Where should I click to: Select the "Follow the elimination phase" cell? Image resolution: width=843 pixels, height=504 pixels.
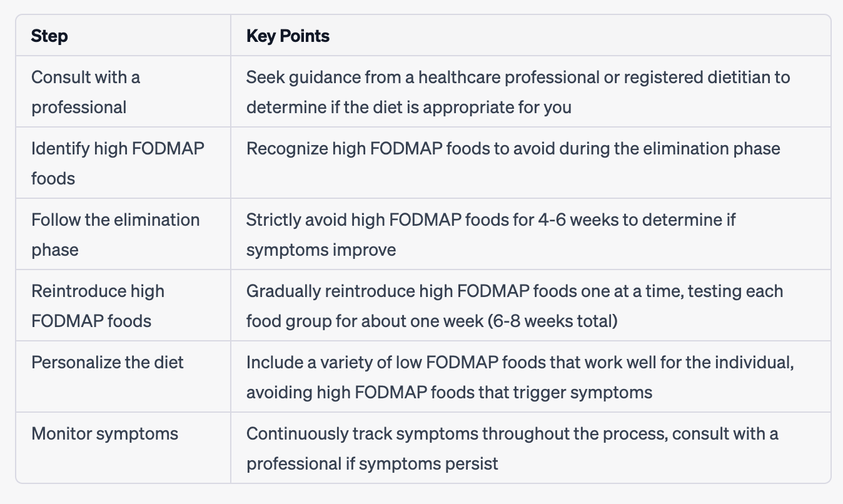(x=116, y=234)
